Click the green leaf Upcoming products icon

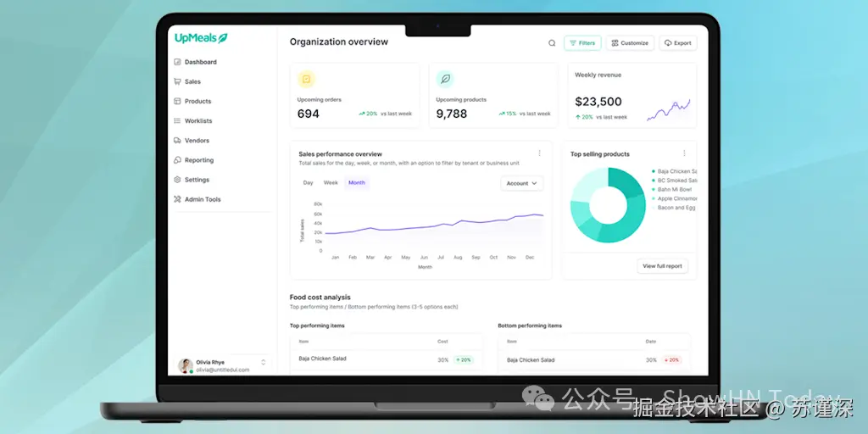(445, 79)
